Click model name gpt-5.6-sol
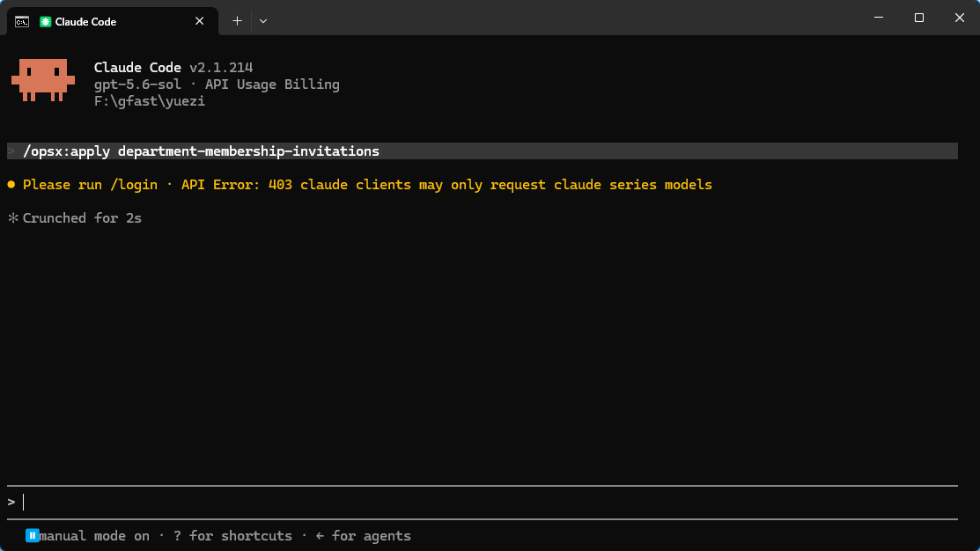This screenshot has height=551, width=980. click(x=137, y=84)
